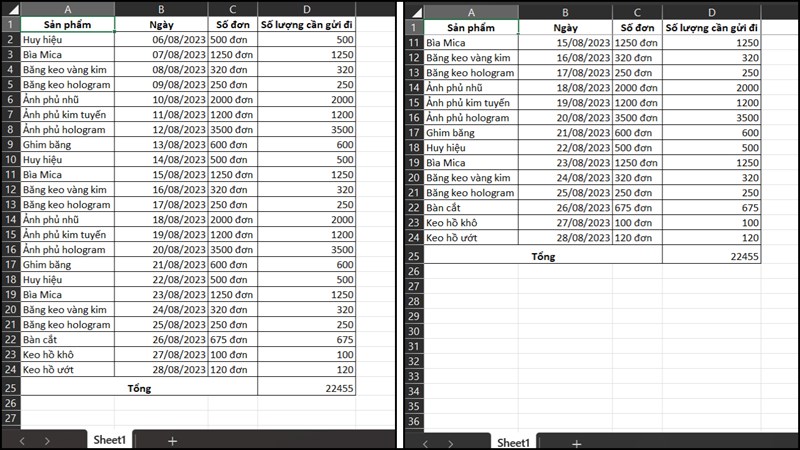Select row 25 header in left spreadsheet
The width and height of the screenshot is (800, 450).
point(11,388)
